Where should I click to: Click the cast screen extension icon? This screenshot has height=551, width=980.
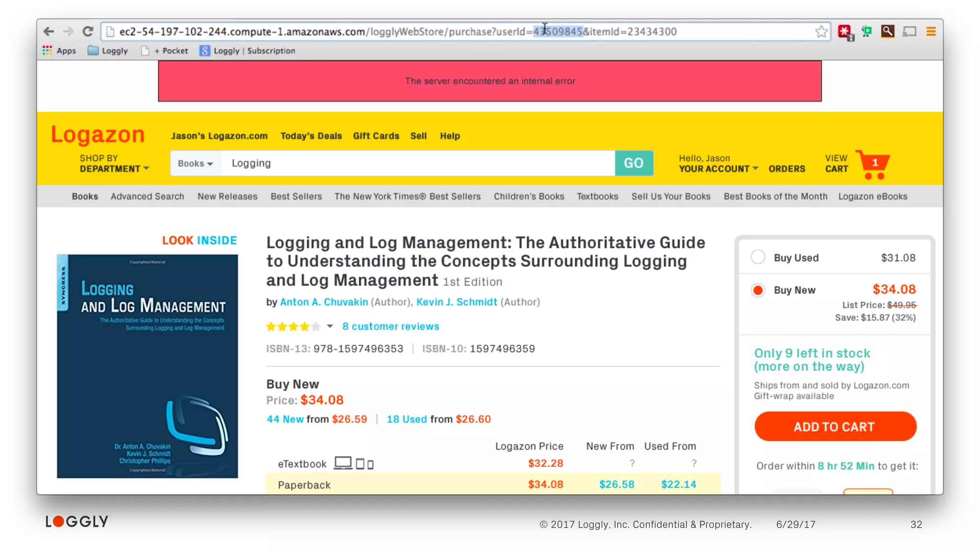909,32
